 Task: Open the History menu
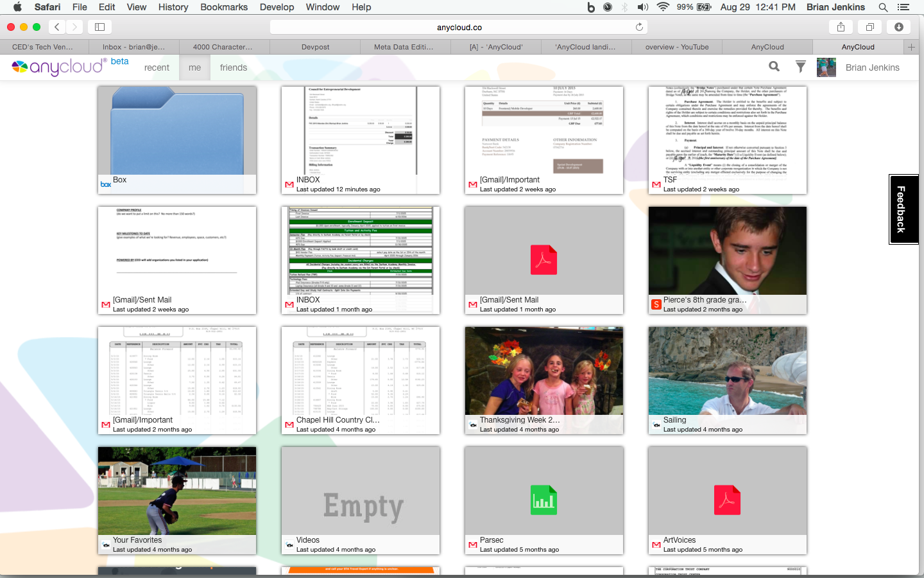(173, 7)
